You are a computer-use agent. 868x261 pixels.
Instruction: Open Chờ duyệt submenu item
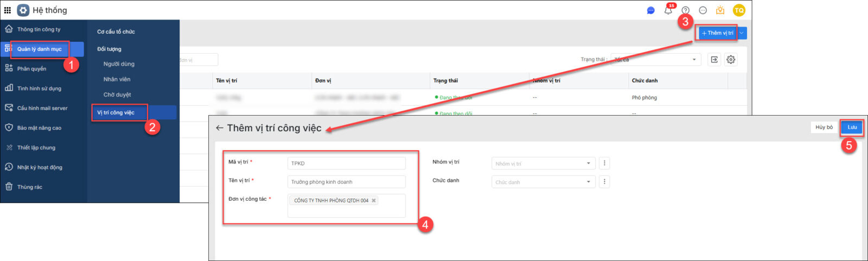coord(117,94)
